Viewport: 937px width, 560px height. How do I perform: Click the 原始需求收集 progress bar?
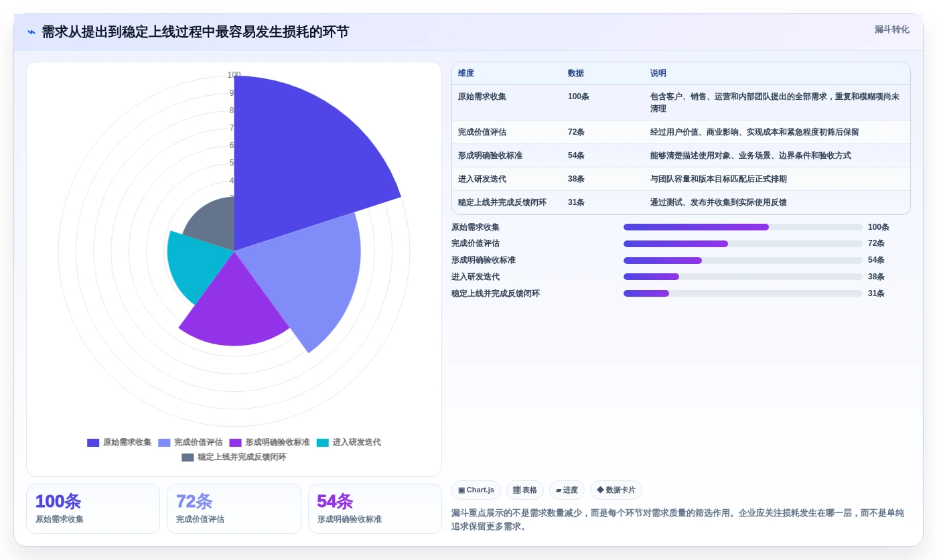[x=743, y=227]
